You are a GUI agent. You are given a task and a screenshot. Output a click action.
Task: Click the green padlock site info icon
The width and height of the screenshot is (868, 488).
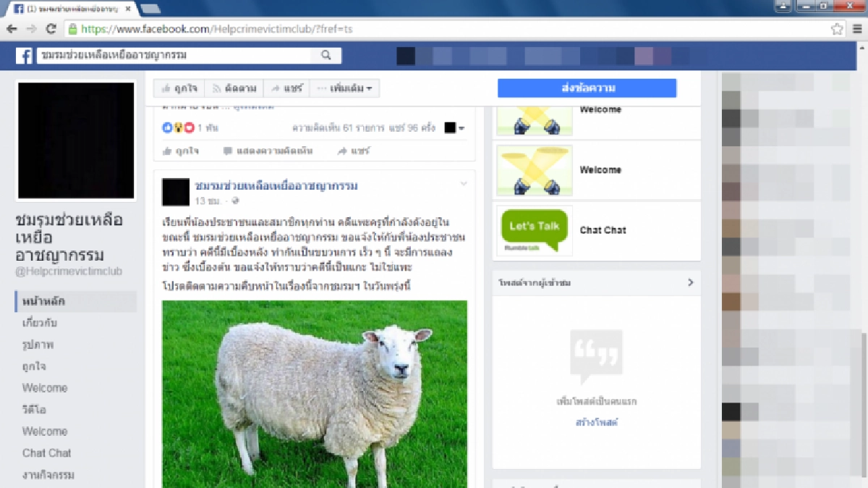(x=72, y=30)
